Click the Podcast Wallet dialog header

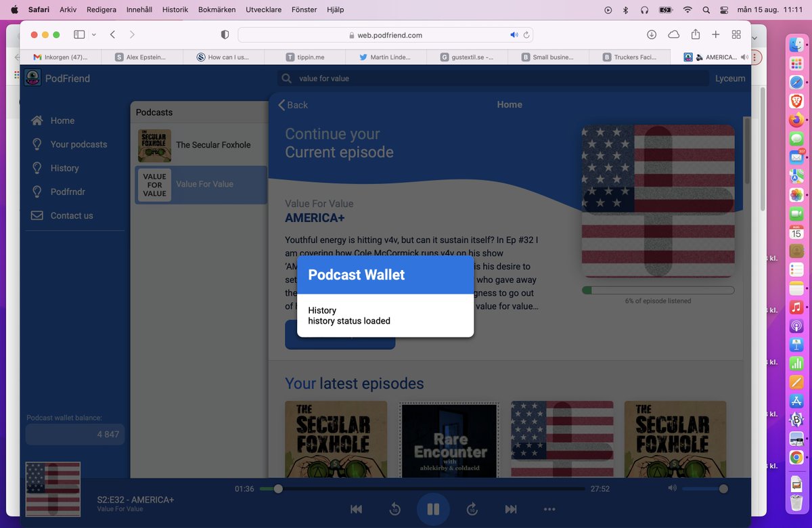(x=386, y=275)
